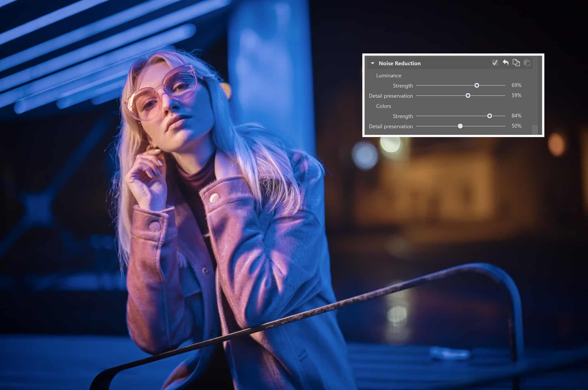Screen dimensions: 588x390
Task: Click the Luminance Strength slider handle
Action: 477,85
